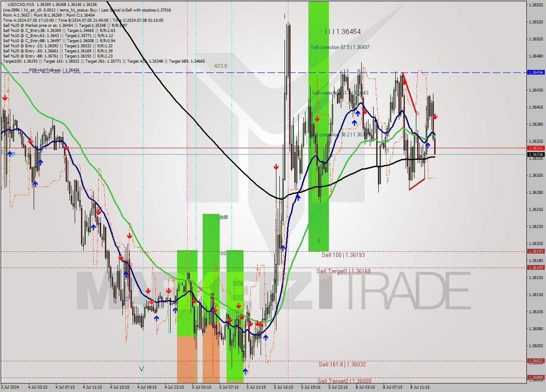Click the blue 1.36456 price tag

(x=536, y=72)
